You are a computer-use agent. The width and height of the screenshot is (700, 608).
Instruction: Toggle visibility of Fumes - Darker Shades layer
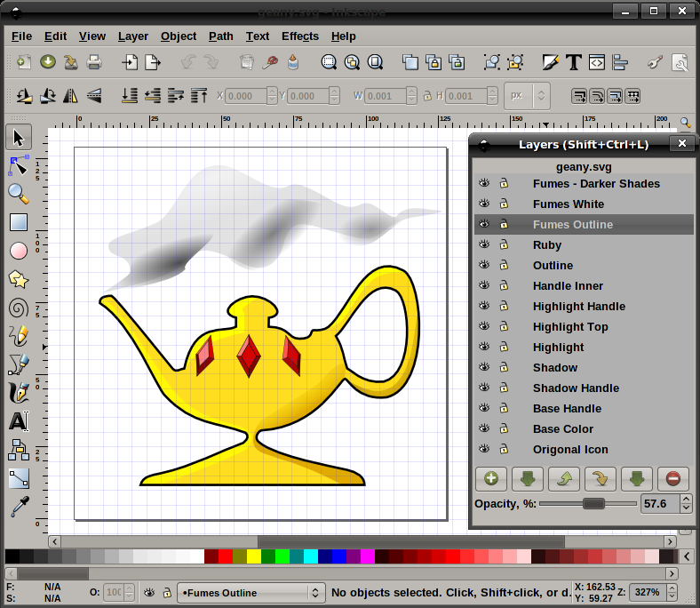click(x=484, y=183)
